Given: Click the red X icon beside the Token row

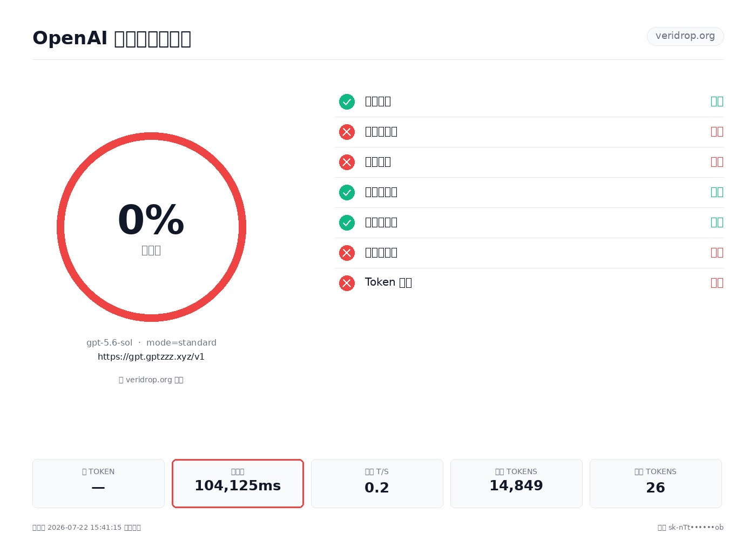Looking at the screenshot, I should [x=347, y=283].
